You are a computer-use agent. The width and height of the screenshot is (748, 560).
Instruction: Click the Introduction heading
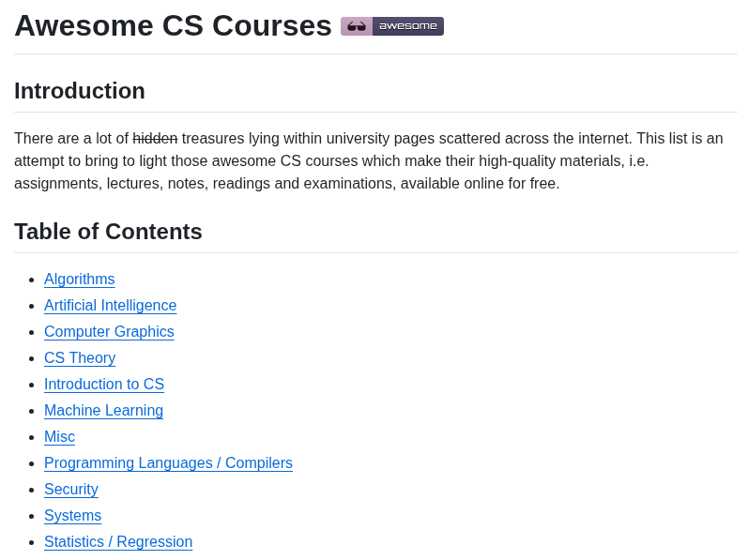(80, 91)
